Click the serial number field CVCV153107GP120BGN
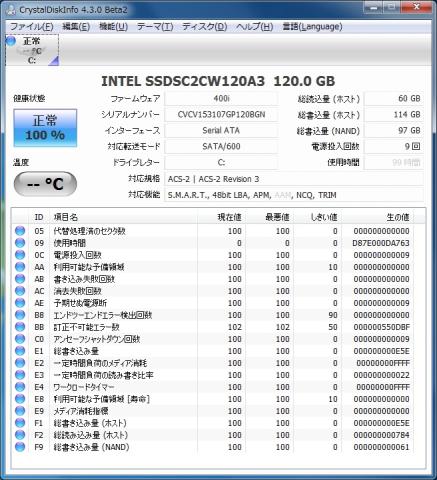The height and width of the screenshot is (480, 437). pyautogui.click(x=221, y=115)
